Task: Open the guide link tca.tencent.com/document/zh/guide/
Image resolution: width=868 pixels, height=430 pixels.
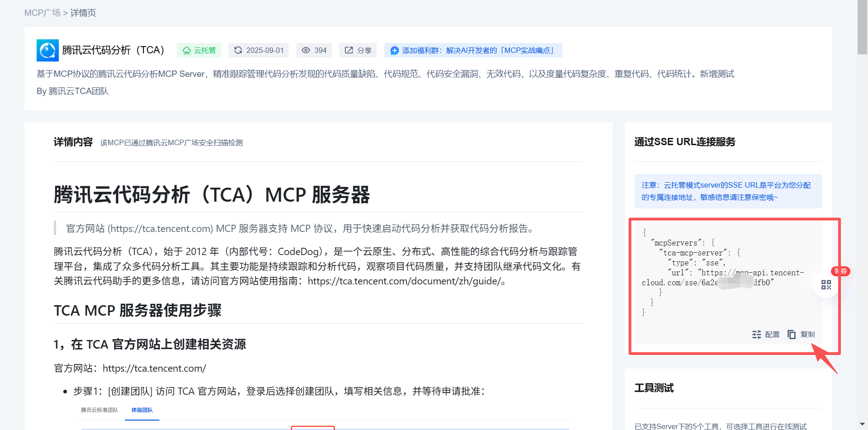Action: pyautogui.click(x=404, y=281)
